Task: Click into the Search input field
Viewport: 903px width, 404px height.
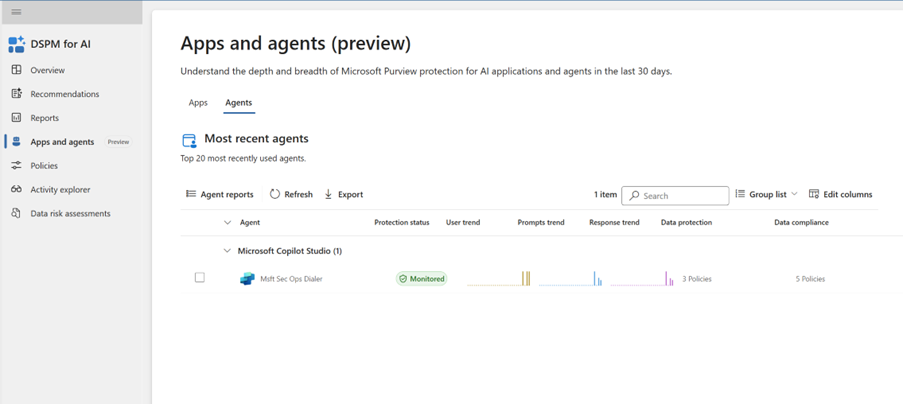Action: pyautogui.click(x=675, y=196)
